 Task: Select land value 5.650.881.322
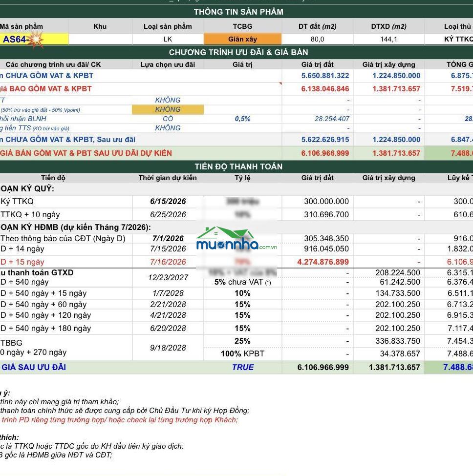point(325,76)
